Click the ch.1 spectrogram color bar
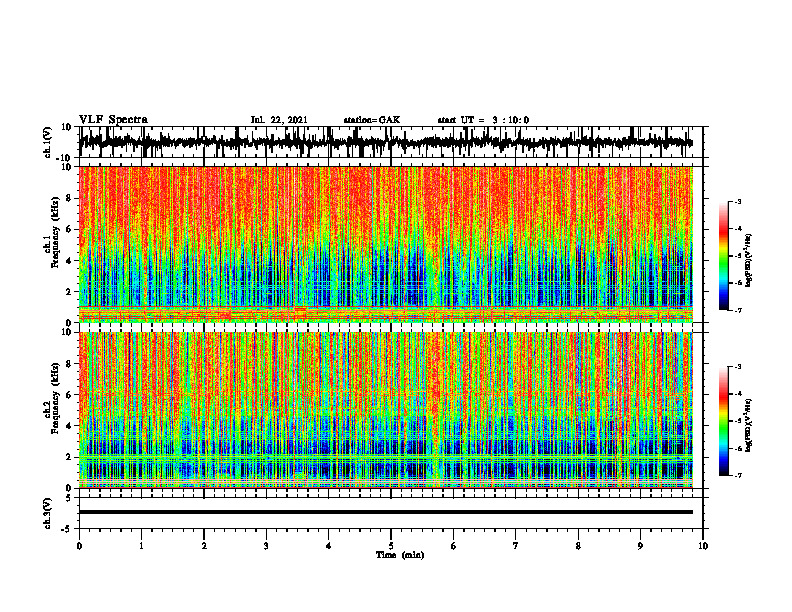Viewport: 792px width, 612px height. (x=724, y=256)
